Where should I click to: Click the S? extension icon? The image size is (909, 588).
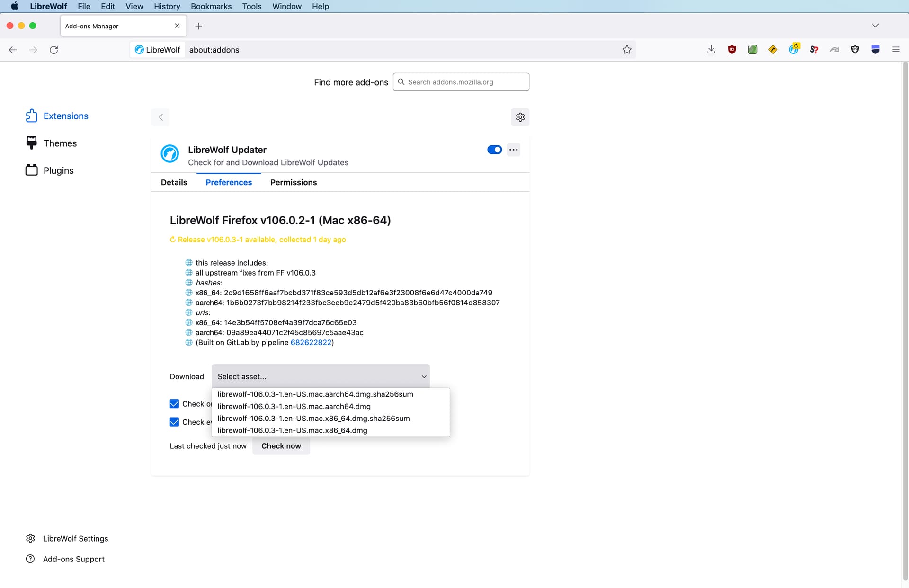point(814,50)
